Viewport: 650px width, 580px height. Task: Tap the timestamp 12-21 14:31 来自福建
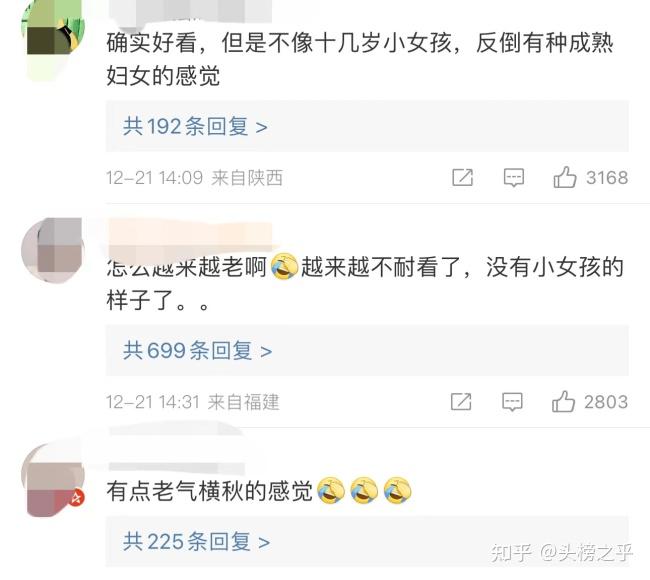(193, 402)
